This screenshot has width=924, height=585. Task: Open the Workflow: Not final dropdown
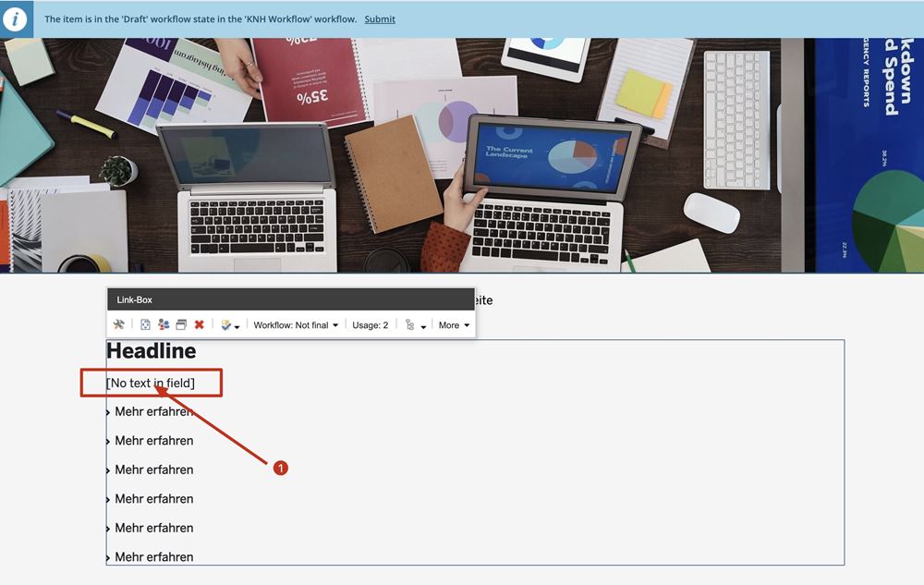coord(296,325)
